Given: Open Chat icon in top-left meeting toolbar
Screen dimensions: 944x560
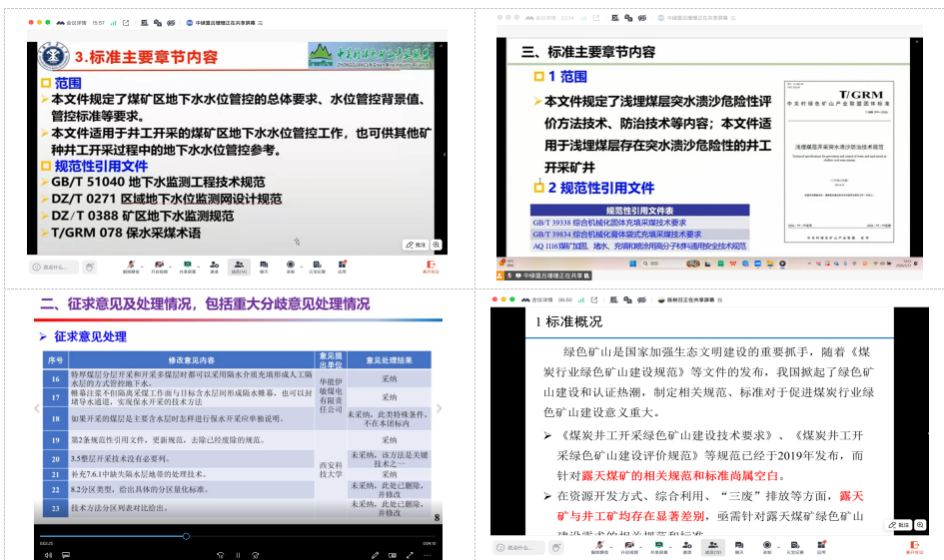Looking at the screenshot, I should tap(264, 267).
